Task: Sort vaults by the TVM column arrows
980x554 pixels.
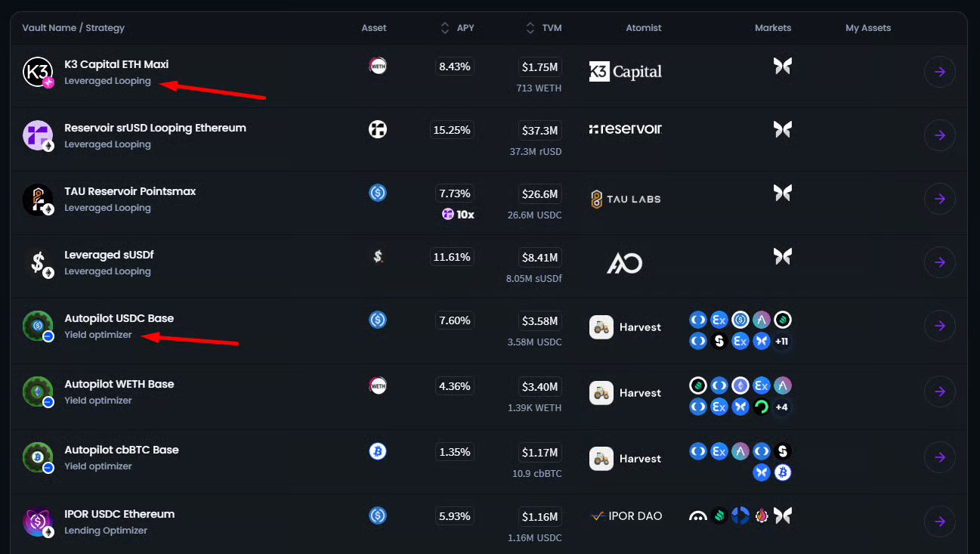Action: pos(530,28)
